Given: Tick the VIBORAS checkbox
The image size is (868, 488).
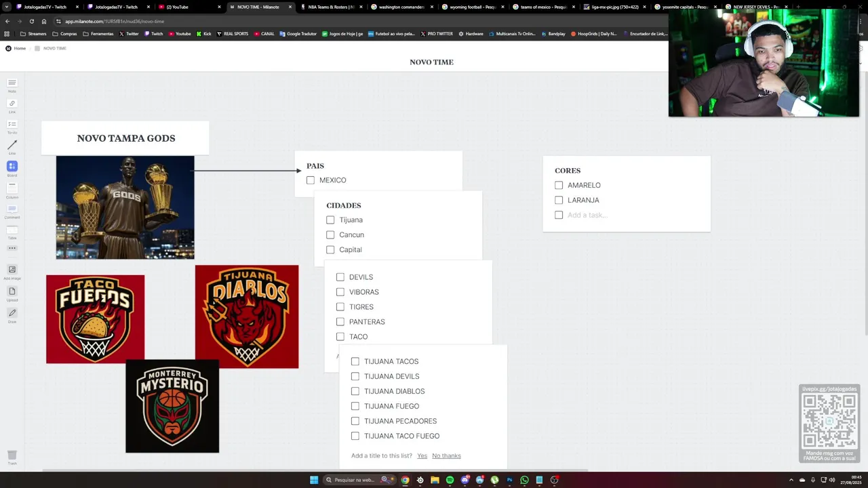Looking at the screenshot, I should [340, 292].
